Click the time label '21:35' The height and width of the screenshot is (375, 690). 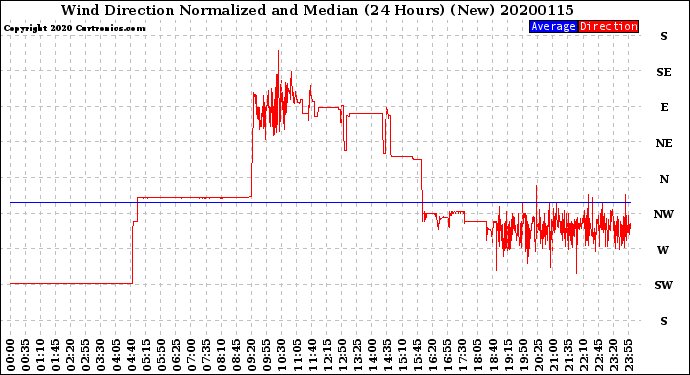tap(567, 355)
